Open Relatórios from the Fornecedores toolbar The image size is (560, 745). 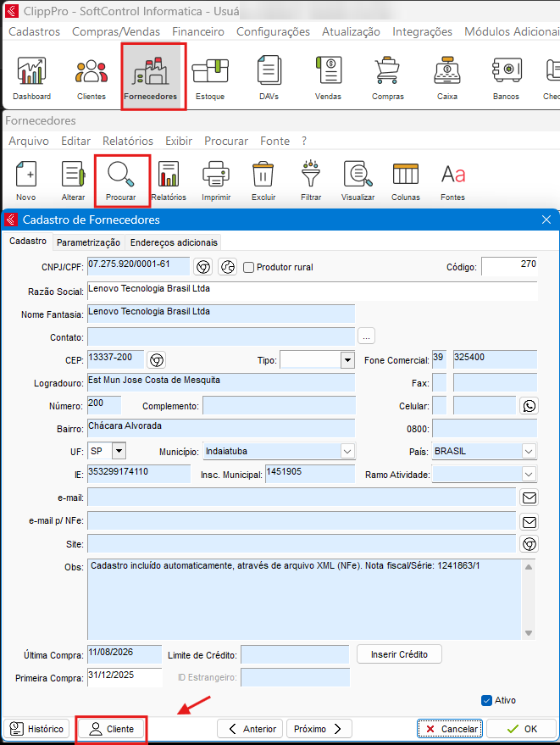click(169, 181)
